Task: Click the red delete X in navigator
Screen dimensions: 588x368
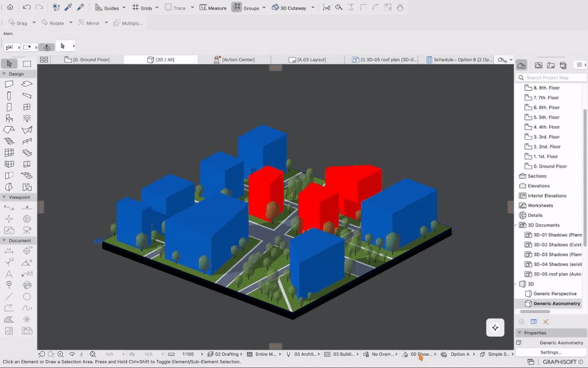Action: 545,322
